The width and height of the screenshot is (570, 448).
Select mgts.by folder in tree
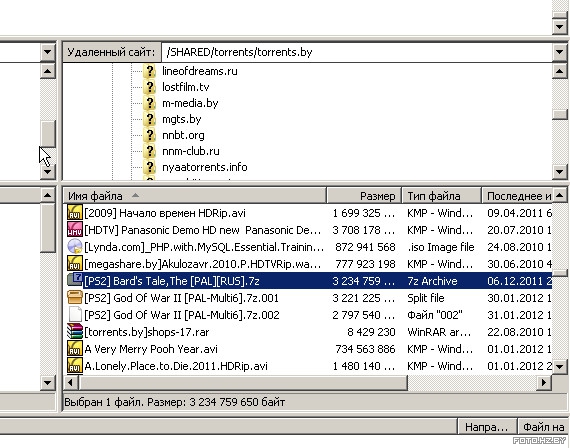[x=182, y=119]
